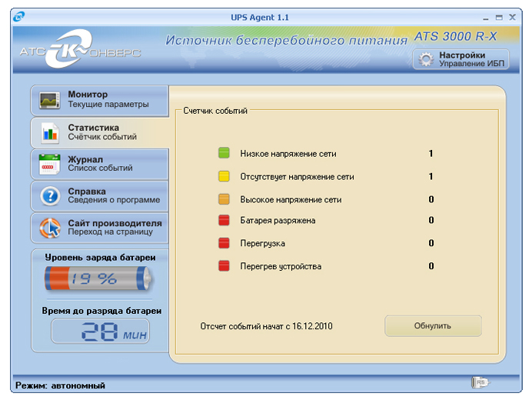Click yellow swatch beside Отсутствует напряжение сети
The width and height of the screenshot is (532, 400).
coord(224,176)
